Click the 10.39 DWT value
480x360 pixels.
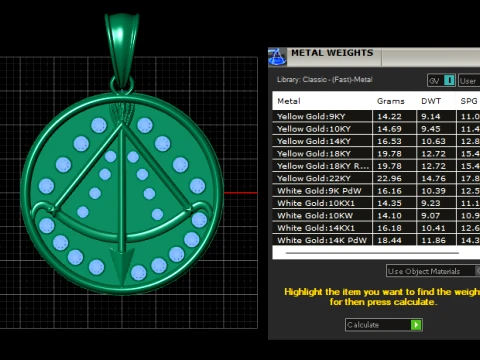point(433,191)
